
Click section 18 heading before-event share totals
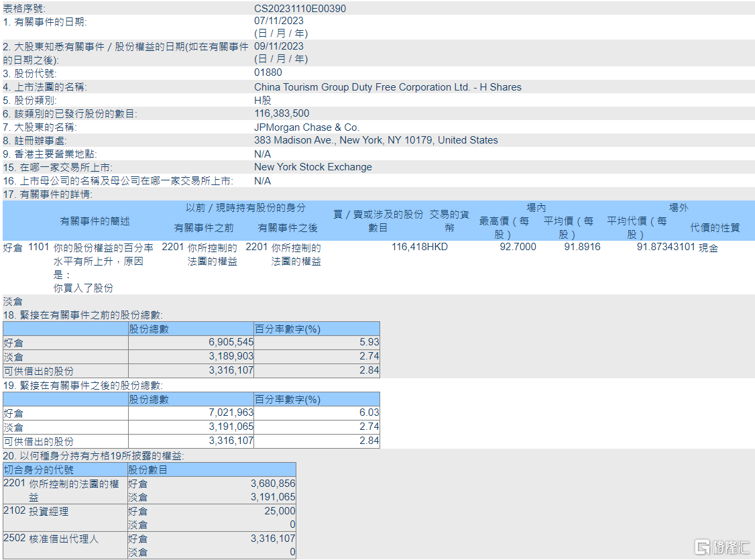point(83,315)
